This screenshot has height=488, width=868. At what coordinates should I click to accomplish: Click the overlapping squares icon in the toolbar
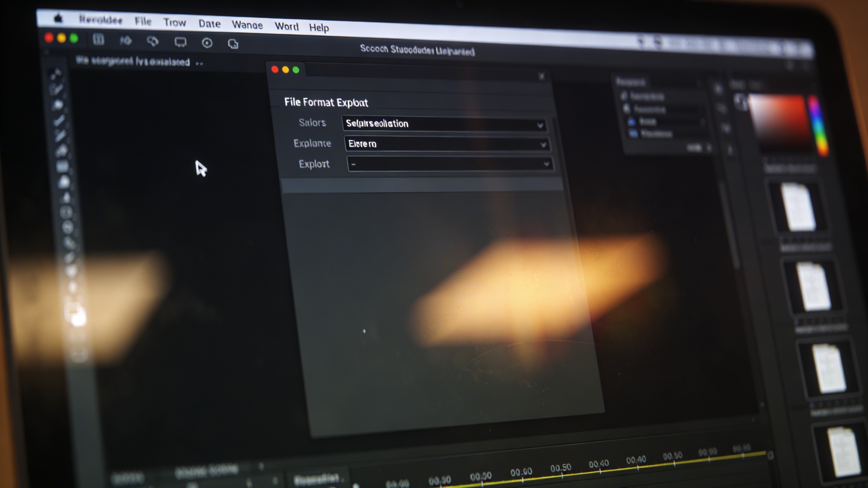point(233,44)
